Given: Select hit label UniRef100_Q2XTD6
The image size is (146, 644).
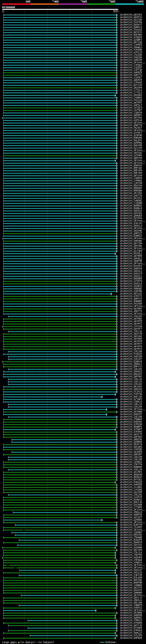Looking at the screenshot, I should pos(131,20).
